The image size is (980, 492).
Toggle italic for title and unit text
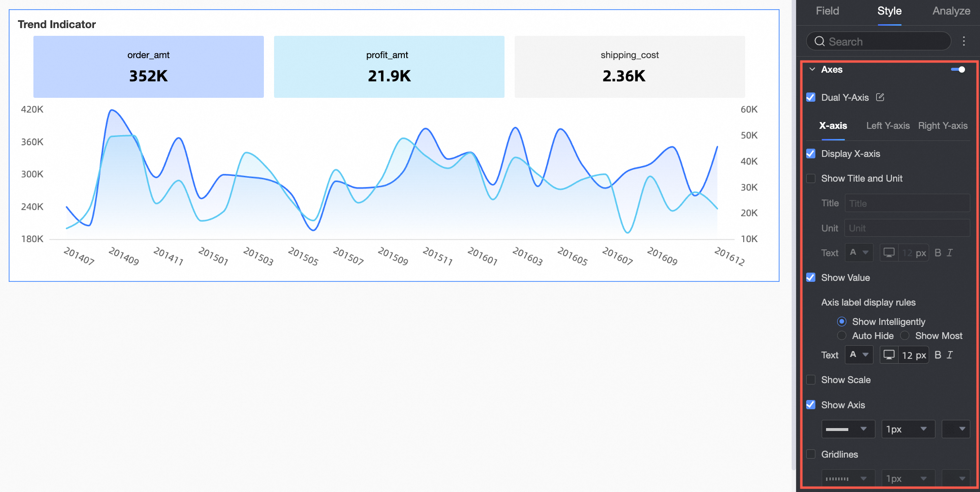coord(950,253)
